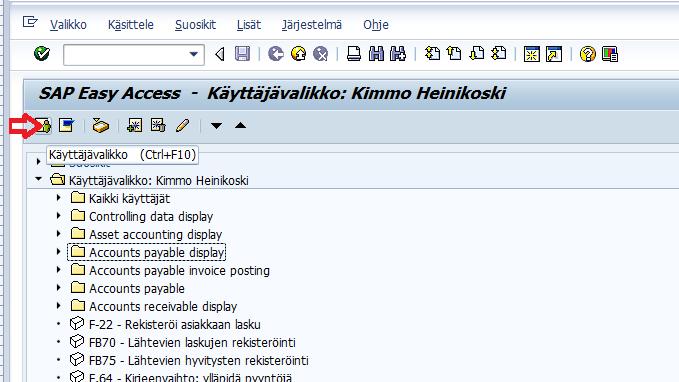Image resolution: width=679 pixels, height=382 pixels.
Task: Click the Cancel X icon
Action: coord(321,54)
